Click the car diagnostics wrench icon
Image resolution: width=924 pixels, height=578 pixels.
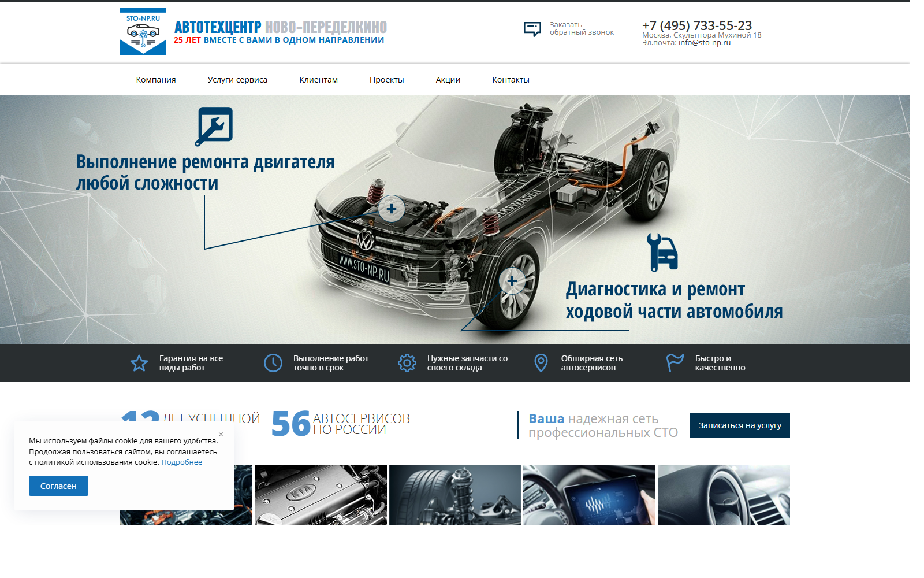pos(662,253)
